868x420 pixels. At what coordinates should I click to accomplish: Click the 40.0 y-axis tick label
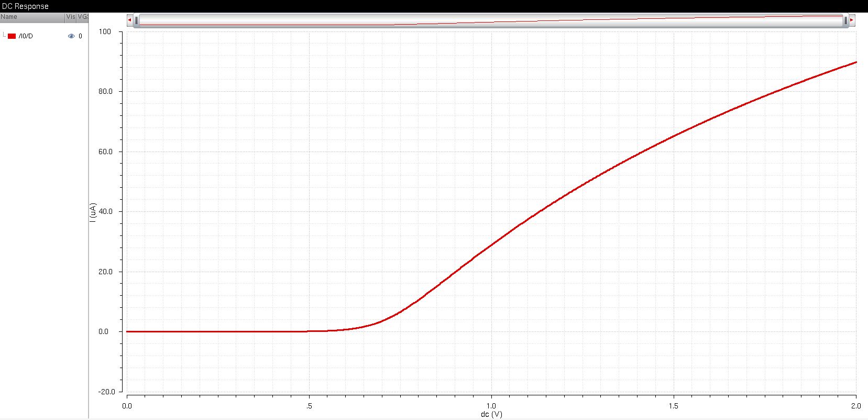pos(105,211)
